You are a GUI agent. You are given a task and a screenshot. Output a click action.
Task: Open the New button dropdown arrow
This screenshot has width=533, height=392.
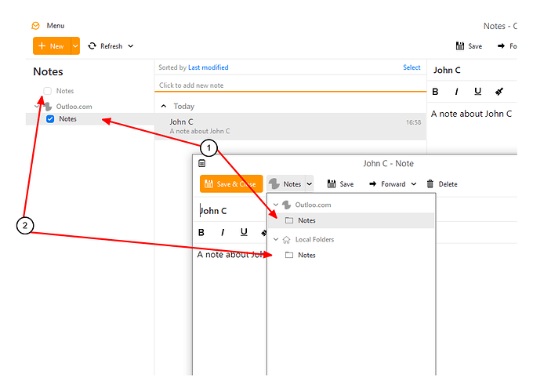(75, 46)
